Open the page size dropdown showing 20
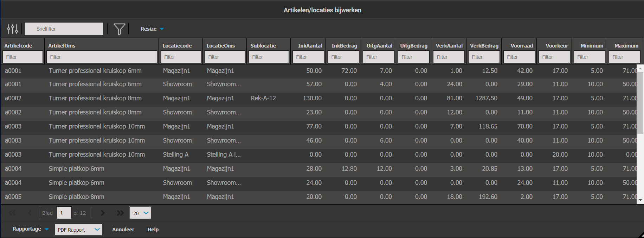This screenshot has width=644, height=238. pos(140,213)
